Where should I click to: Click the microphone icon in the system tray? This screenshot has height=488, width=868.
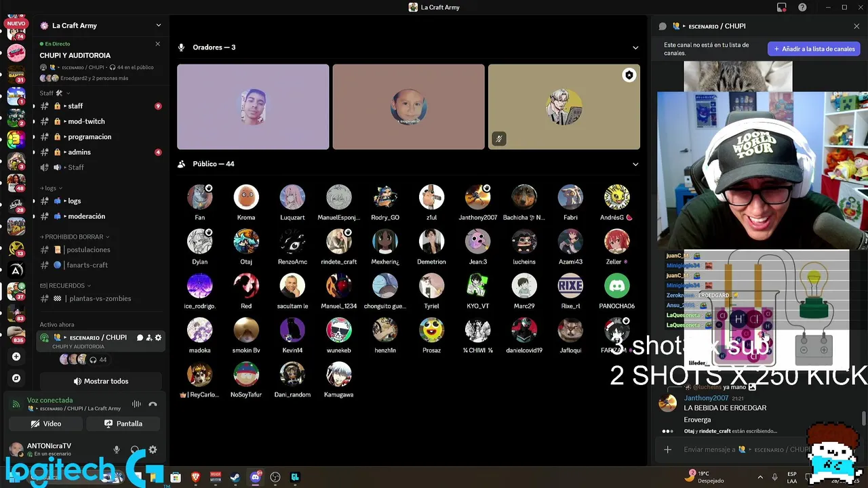coord(774,477)
